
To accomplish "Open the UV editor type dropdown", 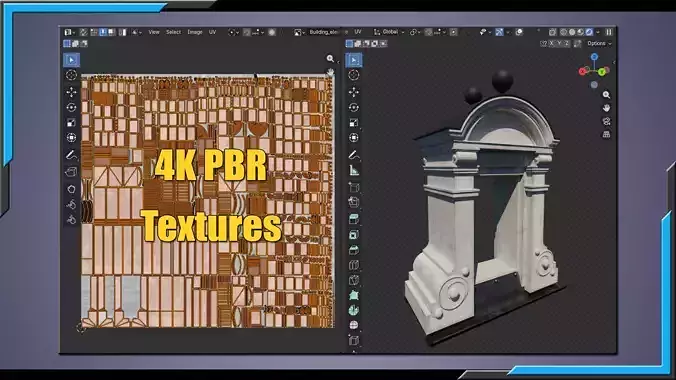I will pyautogui.click(x=69, y=32).
